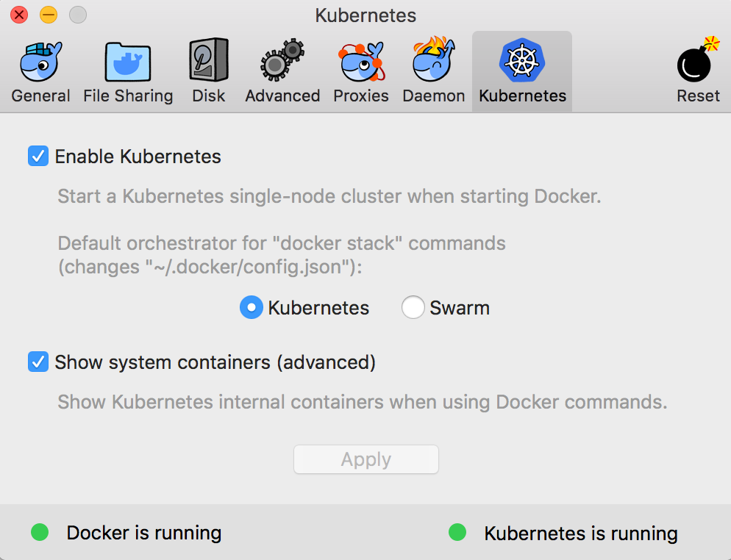Open the Daemon flaming whale icon

(x=434, y=62)
